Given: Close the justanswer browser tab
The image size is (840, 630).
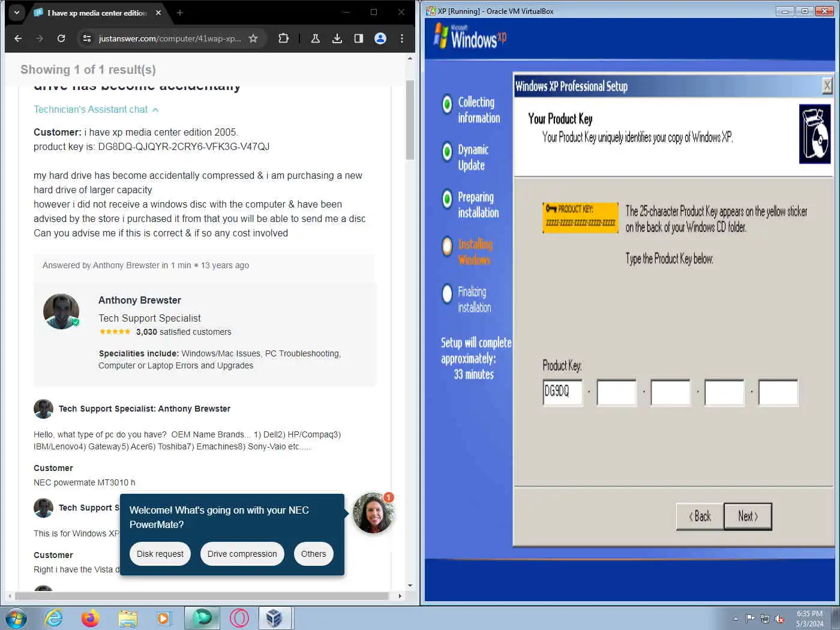Looking at the screenshot, I should (158, 13).
